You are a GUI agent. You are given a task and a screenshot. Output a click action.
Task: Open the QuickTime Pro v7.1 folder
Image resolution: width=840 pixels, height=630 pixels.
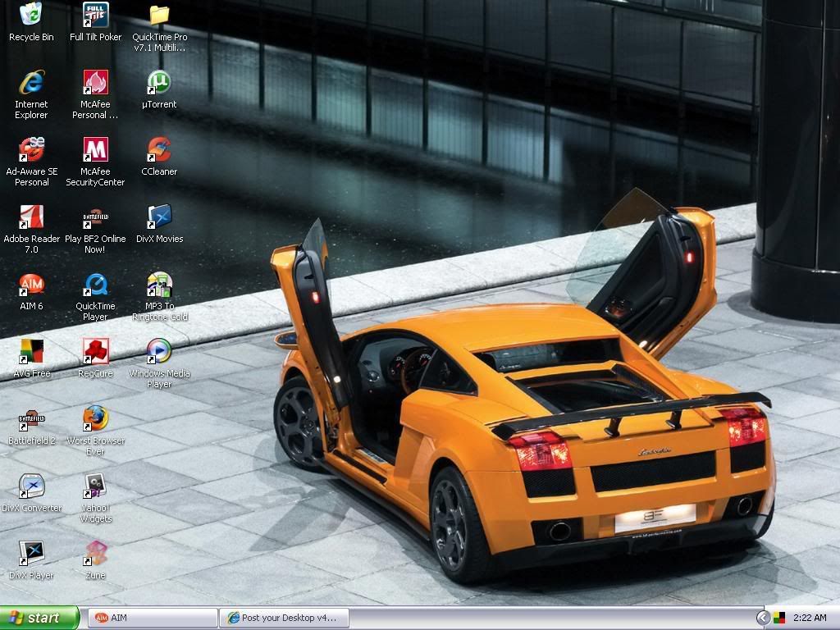tap(159, 15)
